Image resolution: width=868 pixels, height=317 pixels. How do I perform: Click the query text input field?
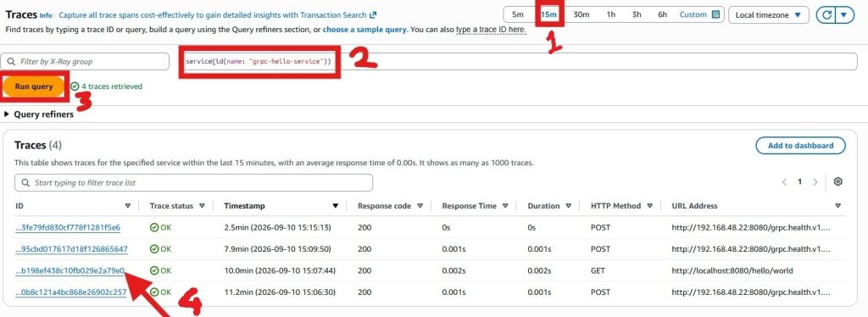pyautogui.click(x=519, y=61)
